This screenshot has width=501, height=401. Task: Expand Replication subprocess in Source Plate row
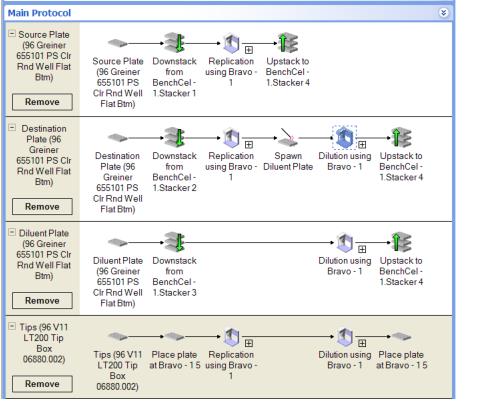coord(249,50)
